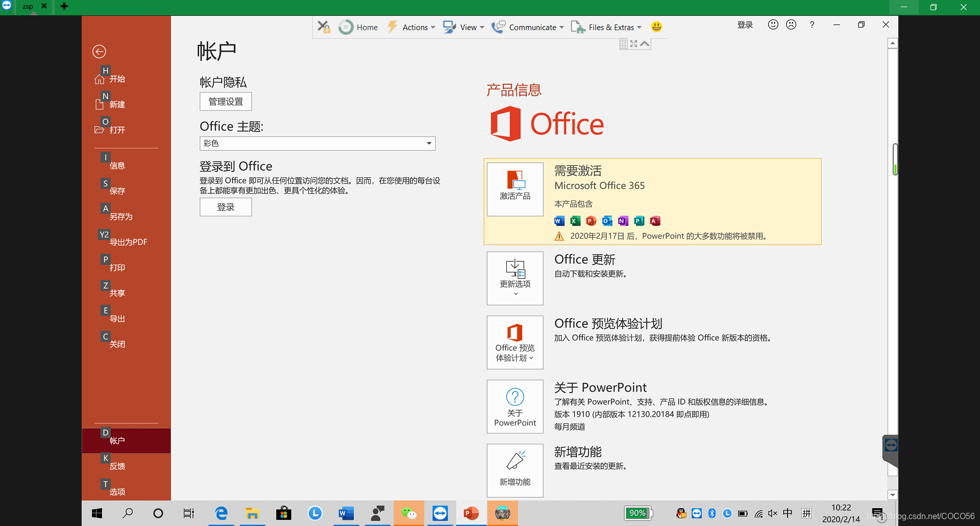Open 关于 PowerPoint about button
Viewport: 980px width, 526px height.
tap(515, 407)
